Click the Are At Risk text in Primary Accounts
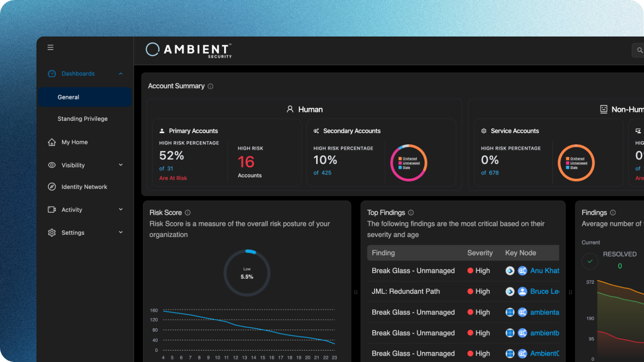 (x=173, y=178)
